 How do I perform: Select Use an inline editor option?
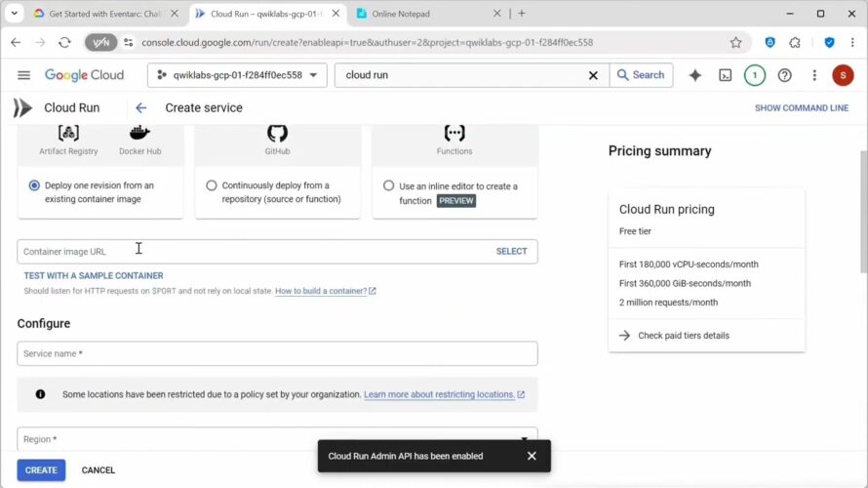(x=388, y=185)
